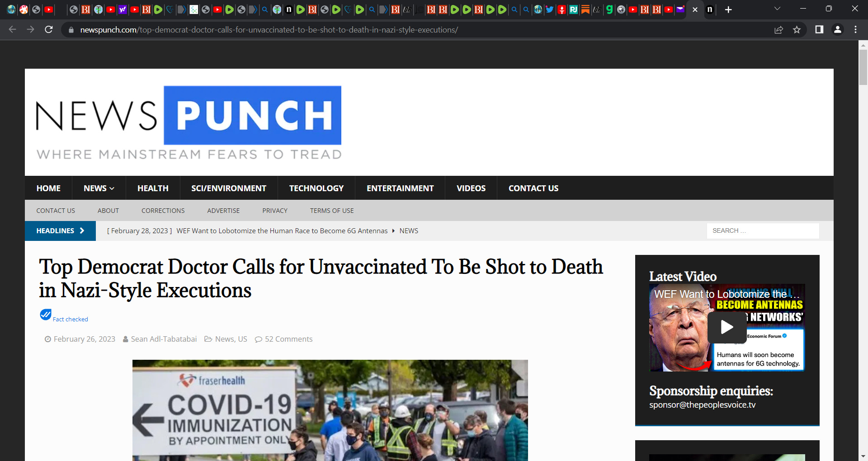The image size is (868, 461).
Task: Go back to the previous page
Action: pos(12,29)
